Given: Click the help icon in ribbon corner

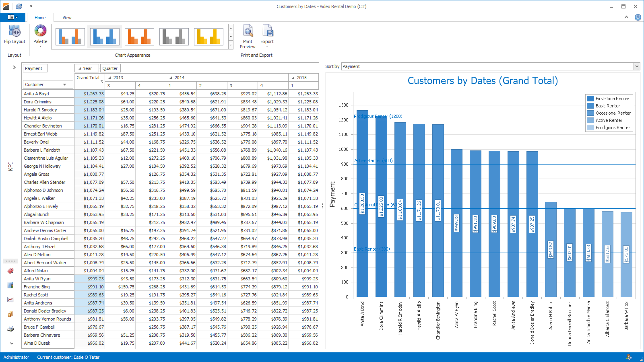Looking at the screenshot, I should [638, 17].
